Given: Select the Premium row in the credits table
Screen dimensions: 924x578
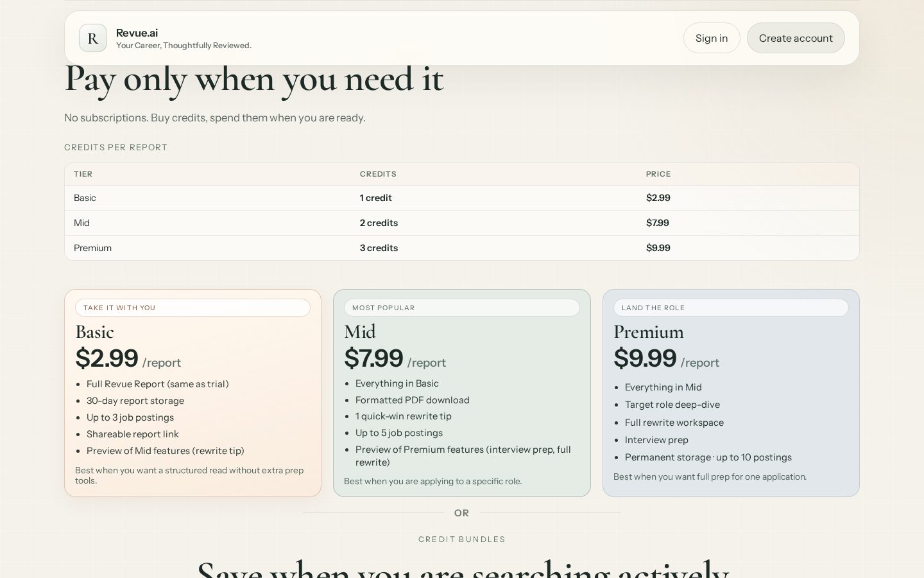Looking at the screenshot, I should [462, 248].
